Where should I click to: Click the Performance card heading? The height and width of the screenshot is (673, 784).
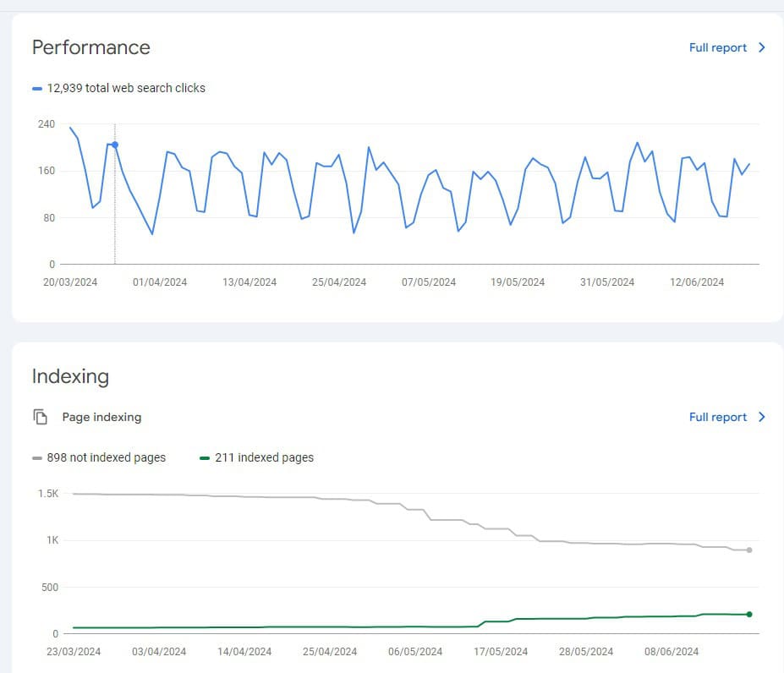(90, 47)
